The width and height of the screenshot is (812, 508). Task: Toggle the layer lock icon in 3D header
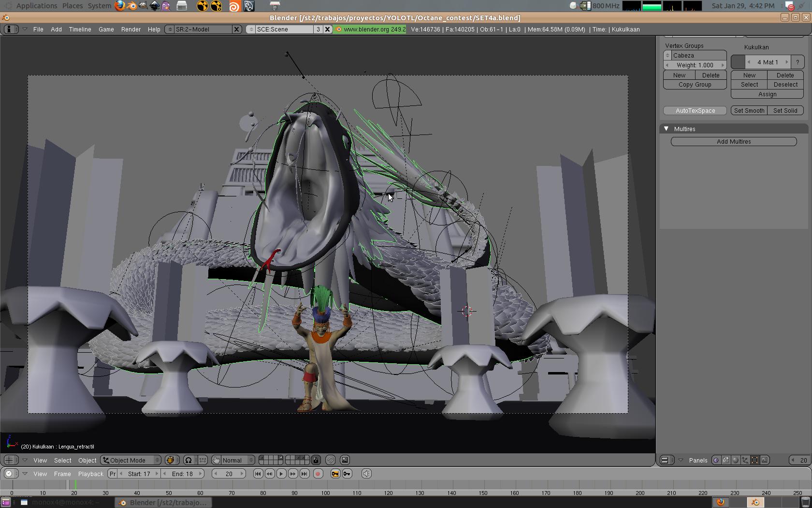point(316,460)
